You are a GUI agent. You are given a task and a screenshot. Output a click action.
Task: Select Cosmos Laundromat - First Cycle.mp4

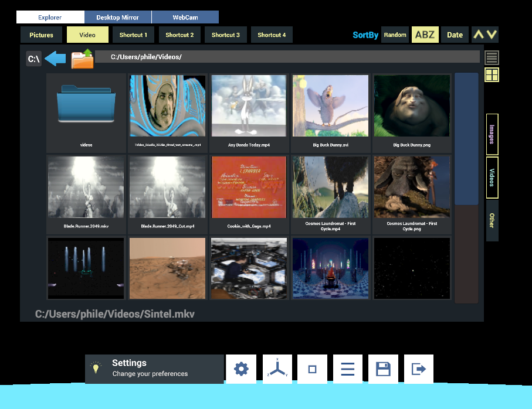[x=330, y=195]
